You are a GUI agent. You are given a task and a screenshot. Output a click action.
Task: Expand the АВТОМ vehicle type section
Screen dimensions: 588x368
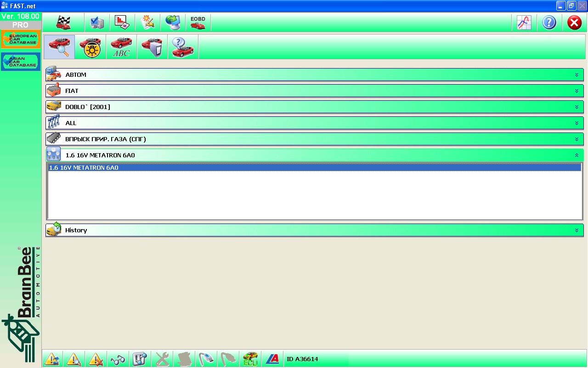coord(315,75)
